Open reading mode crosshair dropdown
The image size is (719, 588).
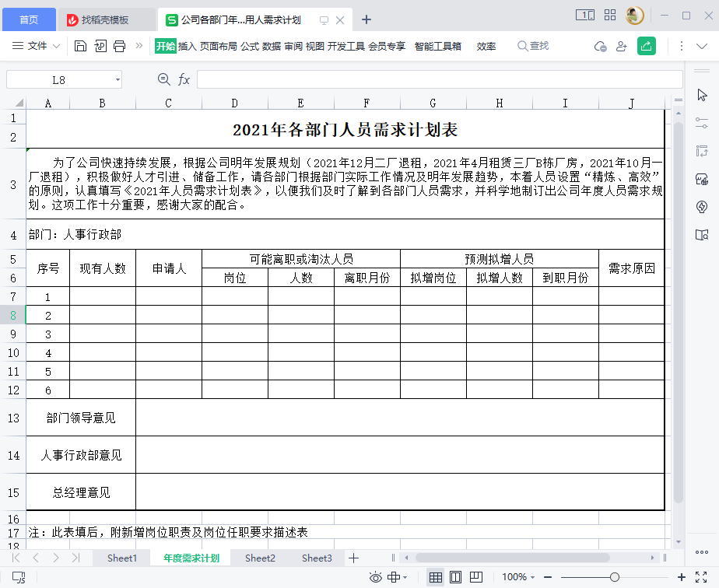397,577
